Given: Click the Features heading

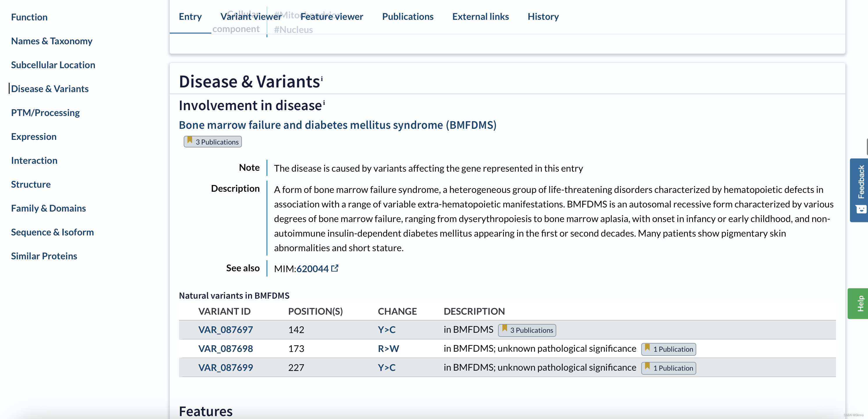Looking at the screenshot, I should click(x=206, y=411).
